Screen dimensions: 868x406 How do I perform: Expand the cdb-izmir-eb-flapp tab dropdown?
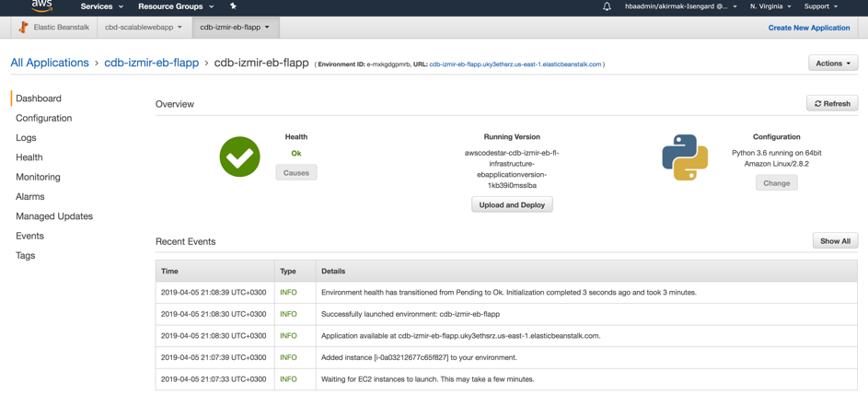(x=236, y=27)
